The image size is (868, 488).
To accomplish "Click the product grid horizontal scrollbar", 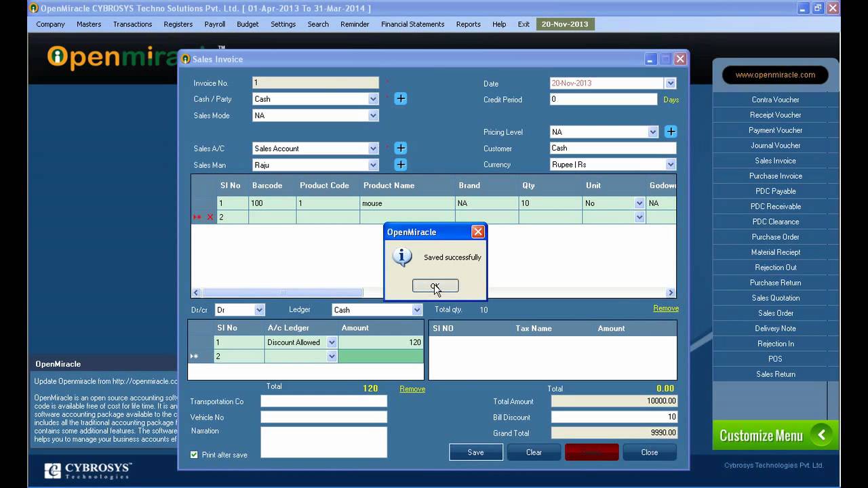I will [x=282, y=293].
